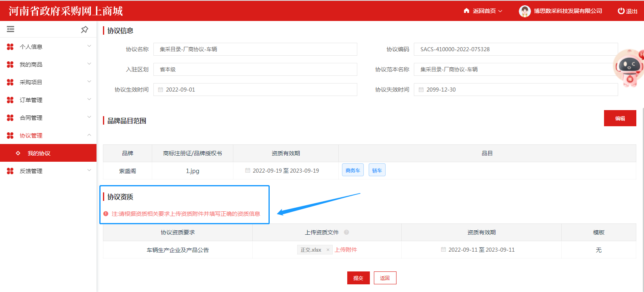The image size is (644, 292).
Task: Click the 协议管理 four-dot icon
Action: pyautogui.click(x=10, y=136)
